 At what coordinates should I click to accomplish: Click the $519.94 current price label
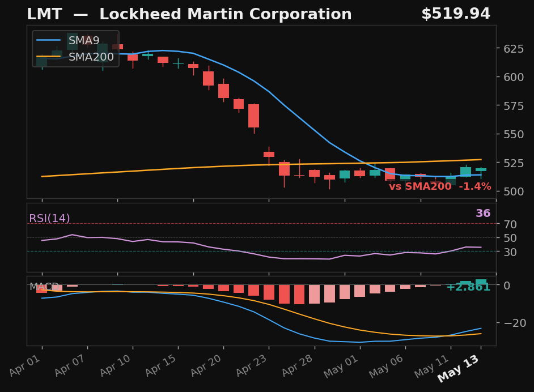click(x=456, y=14)
